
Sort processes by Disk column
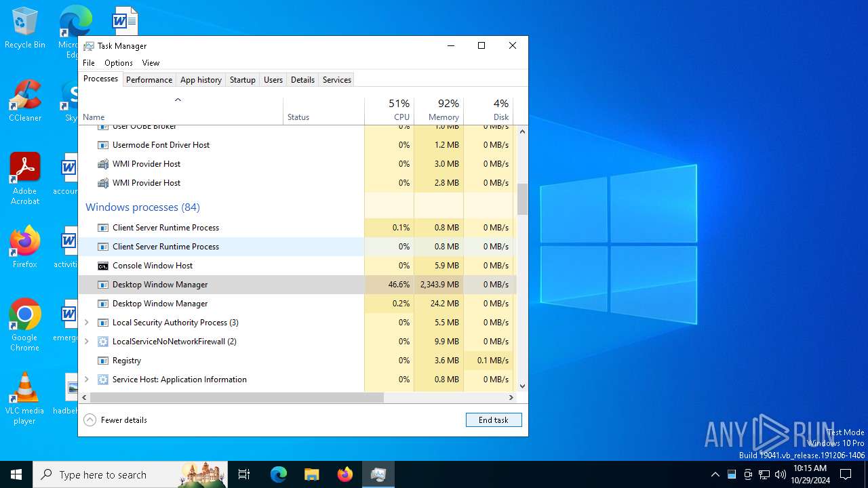[x=488, y=111]
